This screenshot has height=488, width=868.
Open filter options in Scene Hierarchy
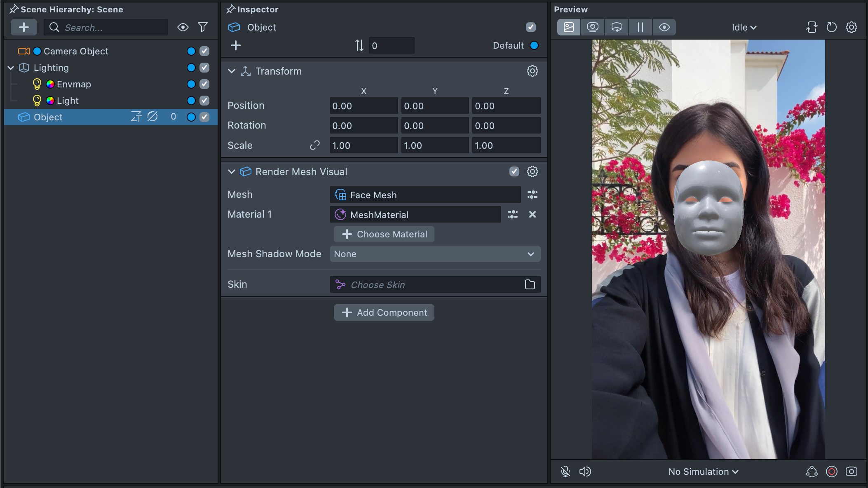(x=202, y=28)
